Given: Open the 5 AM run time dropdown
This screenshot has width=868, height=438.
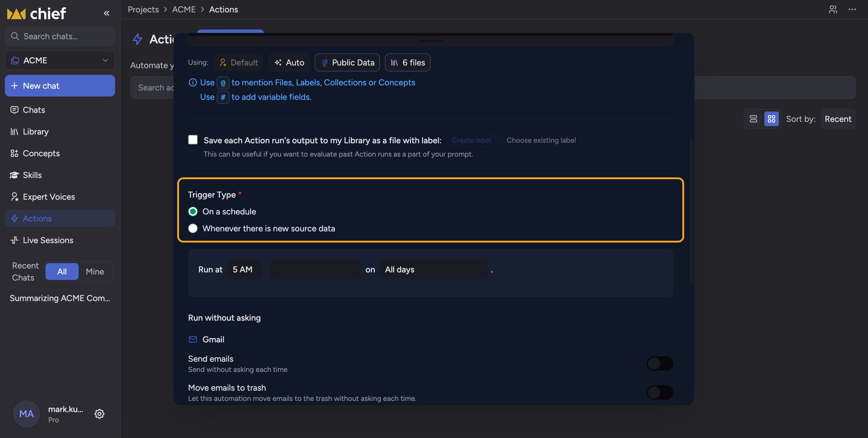Looking at the screenshot, I should [x=245, y=269].
